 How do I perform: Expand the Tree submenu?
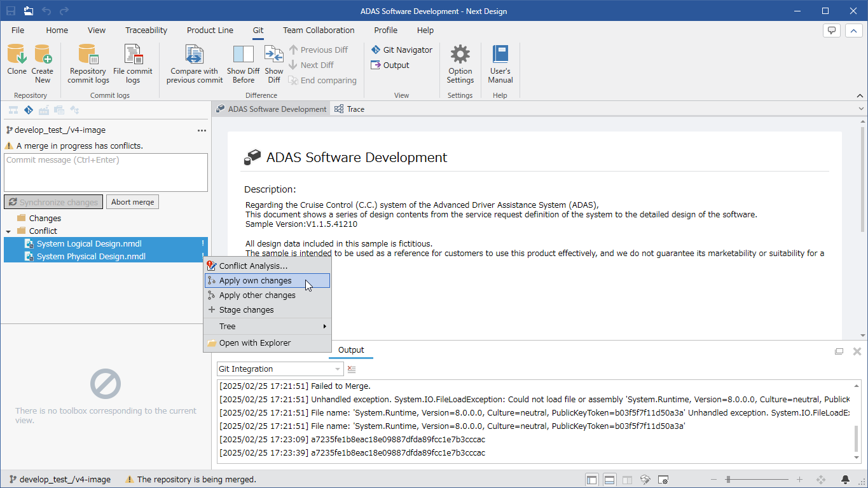pos(267,327)
